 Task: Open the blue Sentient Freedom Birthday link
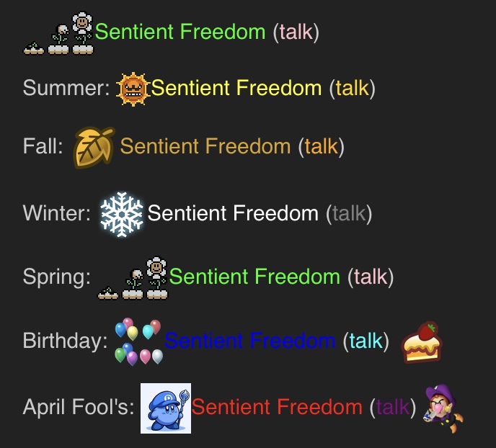[x=250, y=341]
